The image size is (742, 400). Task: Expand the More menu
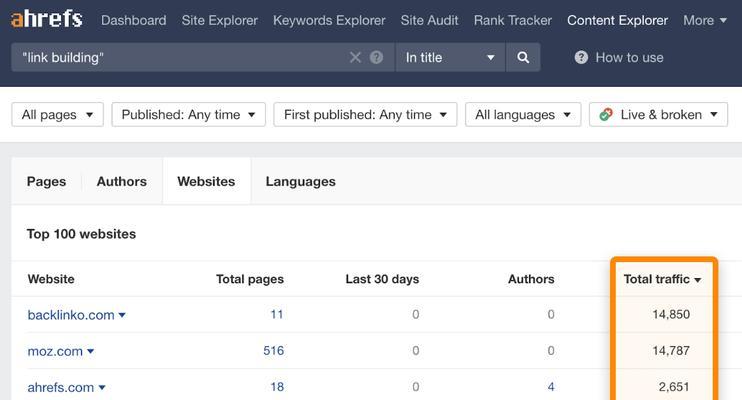[705, 20]
